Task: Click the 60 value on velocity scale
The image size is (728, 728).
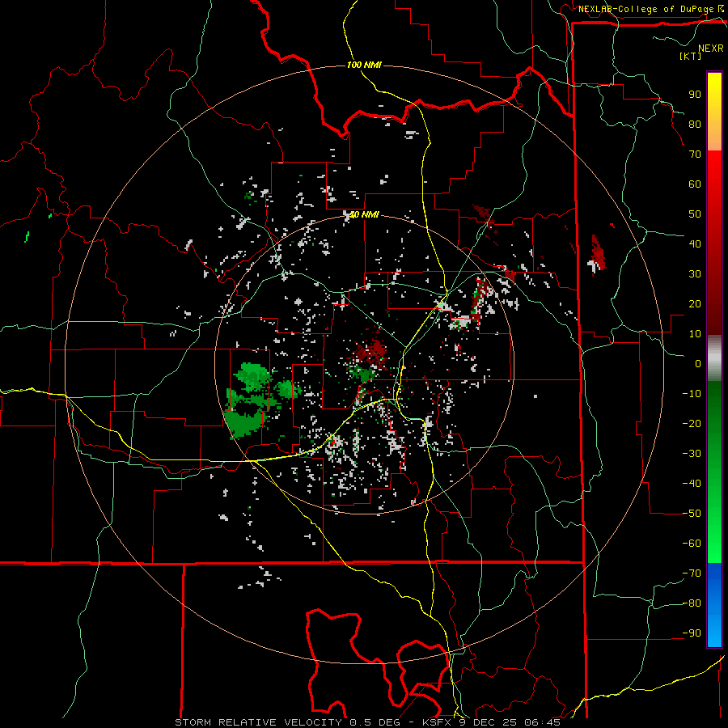Action: pos(695,184)
